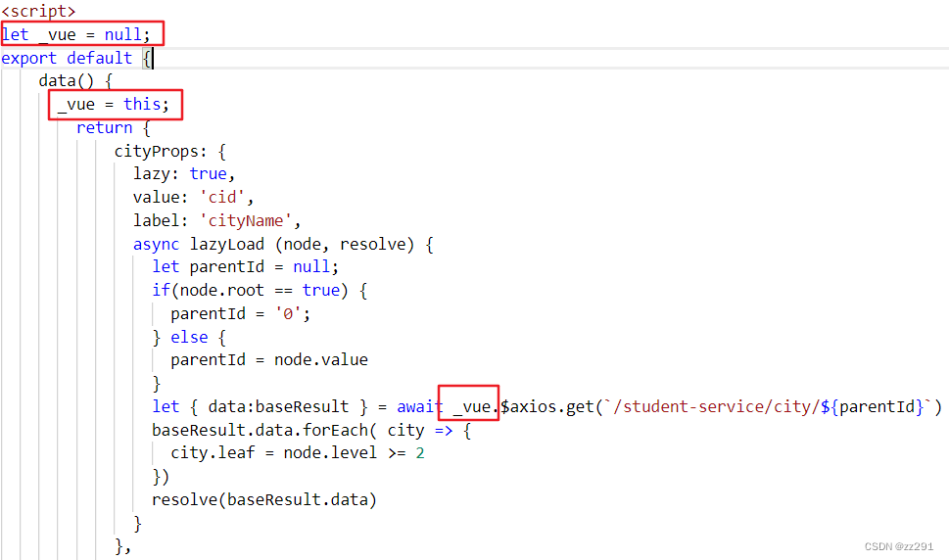Click the 'let parentId = null;' line
The image size is (949, 560).
click(245, 266)
